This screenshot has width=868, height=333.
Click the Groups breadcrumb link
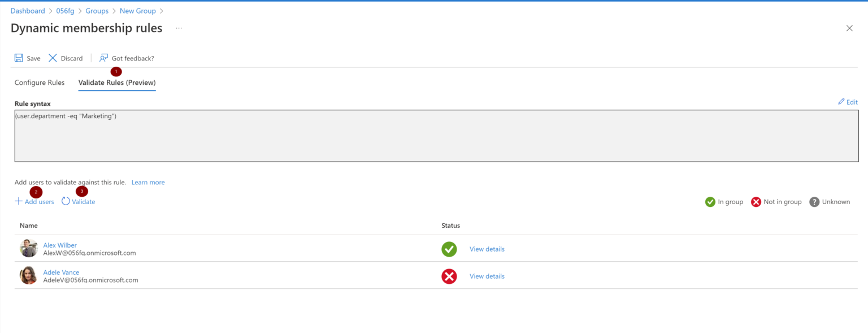tap(97, 10)
